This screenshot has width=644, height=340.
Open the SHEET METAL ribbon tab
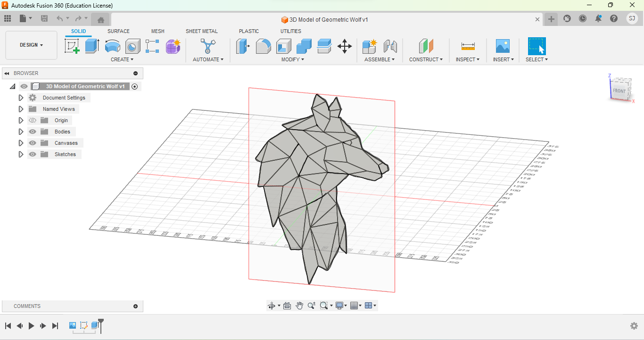202,31
